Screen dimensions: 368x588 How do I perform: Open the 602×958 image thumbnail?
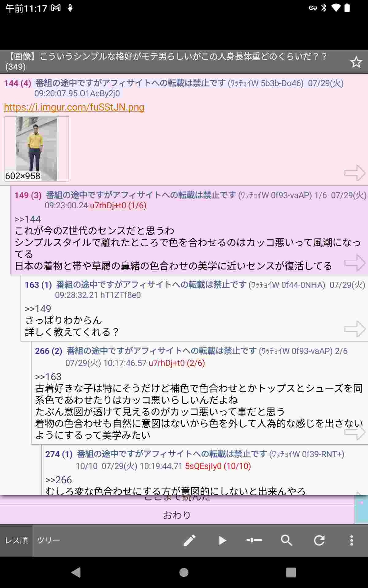click(36, 149)
